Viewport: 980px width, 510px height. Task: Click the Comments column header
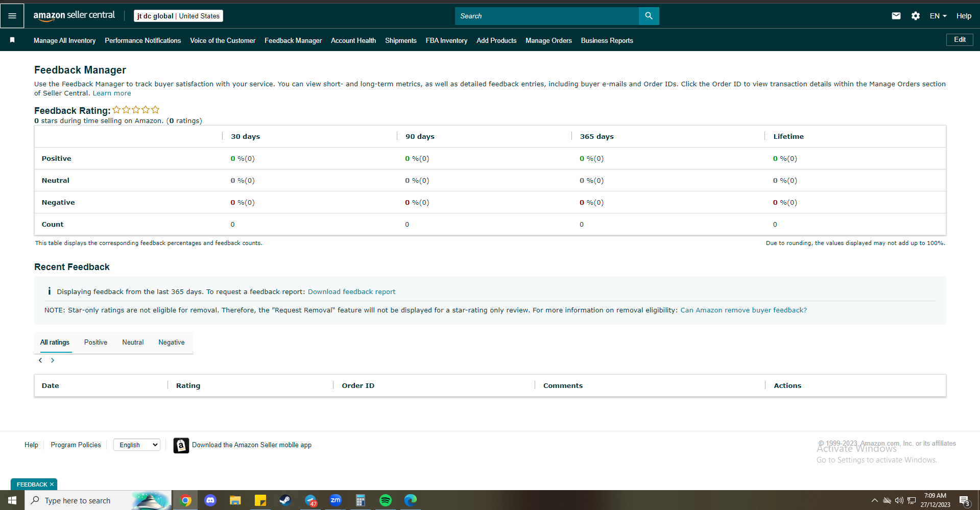pos(563,385)
